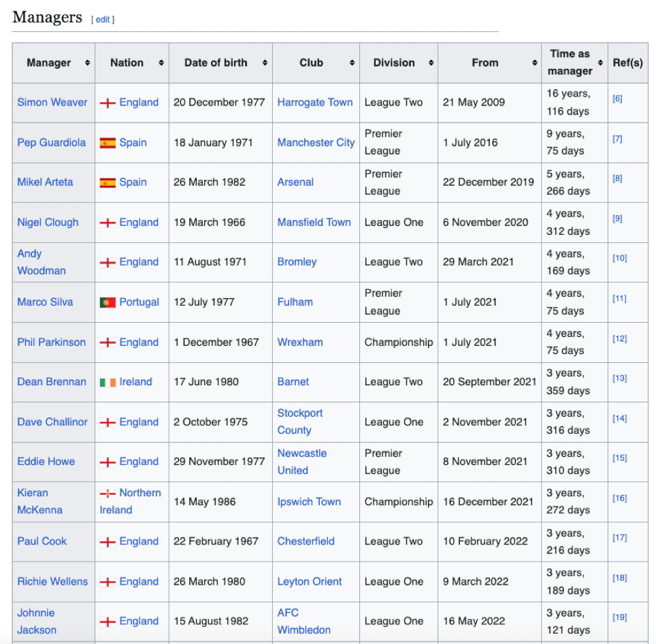Viewport: 656px width, 644px height.
Task: Sort table by From column arrows
Action: click(x=535, y=63)
